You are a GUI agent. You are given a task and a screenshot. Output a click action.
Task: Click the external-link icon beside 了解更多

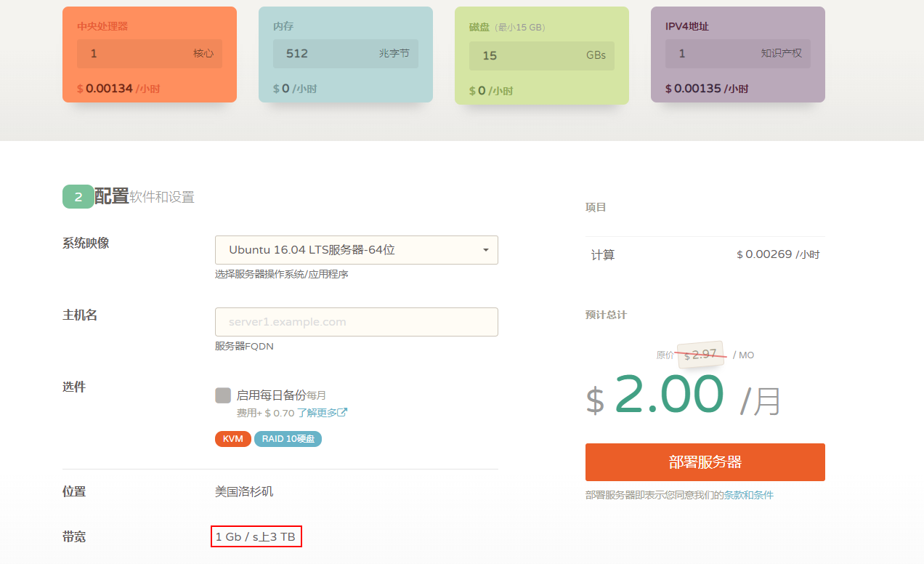pyautogui.click(x=342, y=413)
